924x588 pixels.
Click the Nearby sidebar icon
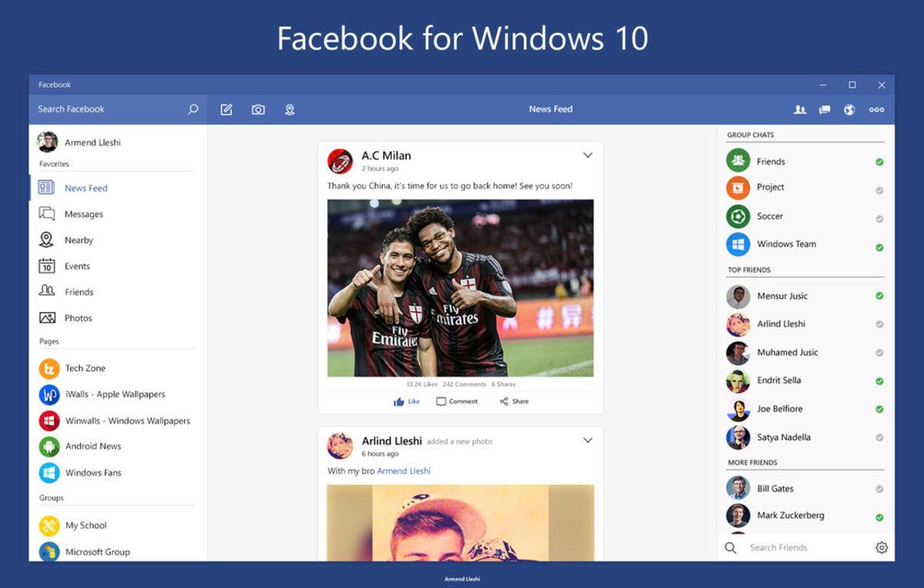pyautogui.click(x=45, y=240)
